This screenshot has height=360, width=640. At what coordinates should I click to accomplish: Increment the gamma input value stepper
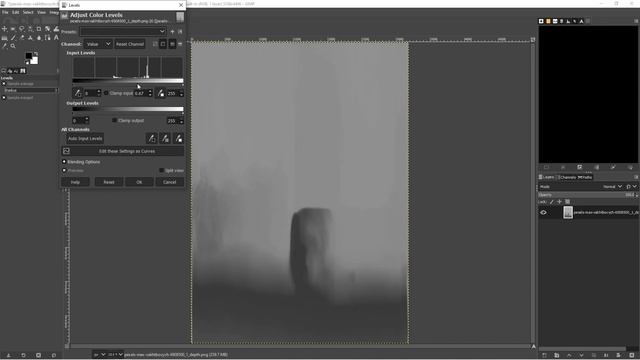[x=150, y=91]
